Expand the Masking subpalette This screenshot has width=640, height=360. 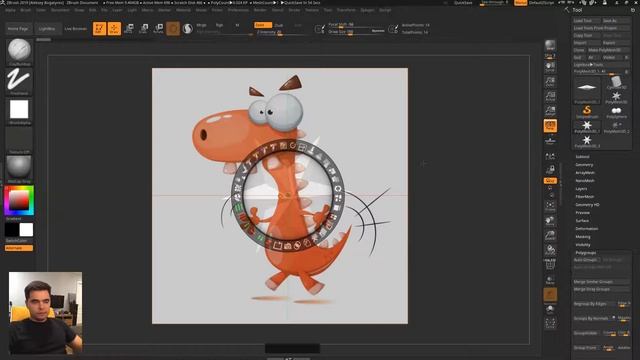(583, 237)
